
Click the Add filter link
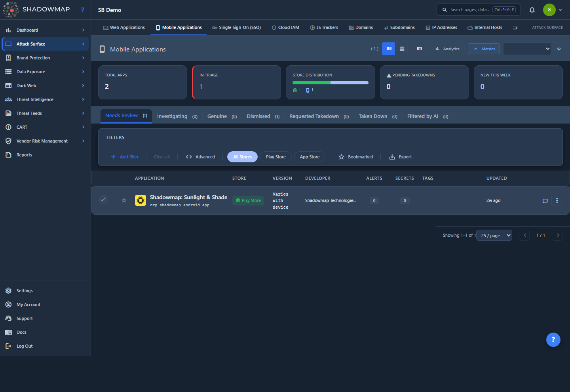(x=125, y=157)
